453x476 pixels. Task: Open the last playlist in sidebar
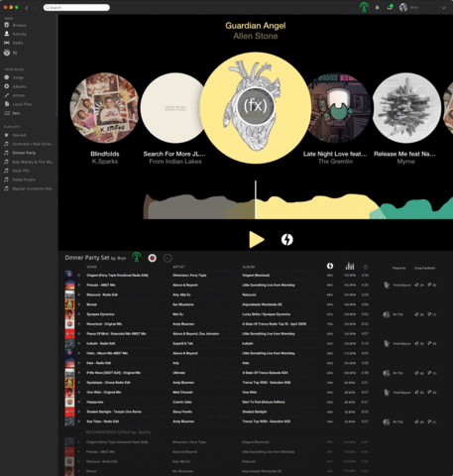click(x=32, y=188)
